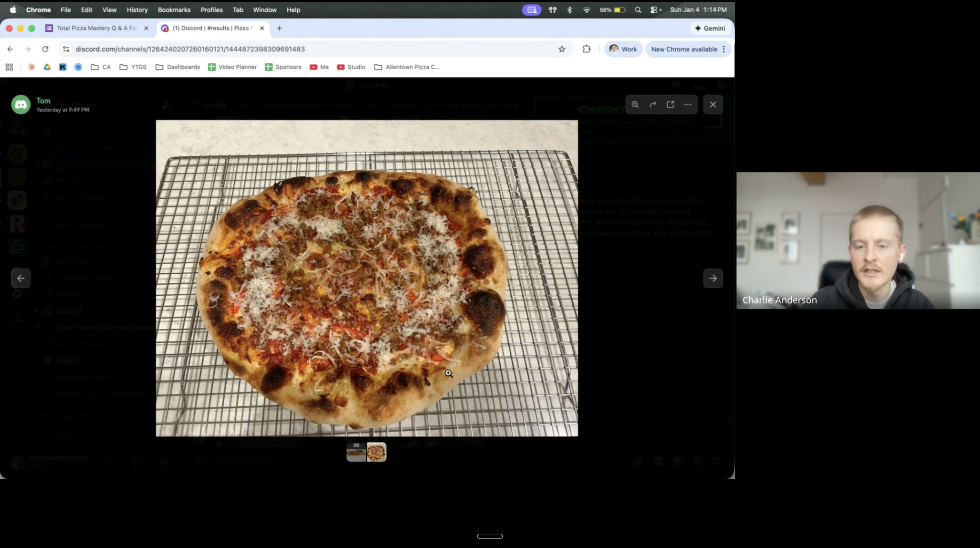Open the Bookmarks menu
The height and width of the screenshot is (548, 980).
[174, 10]
